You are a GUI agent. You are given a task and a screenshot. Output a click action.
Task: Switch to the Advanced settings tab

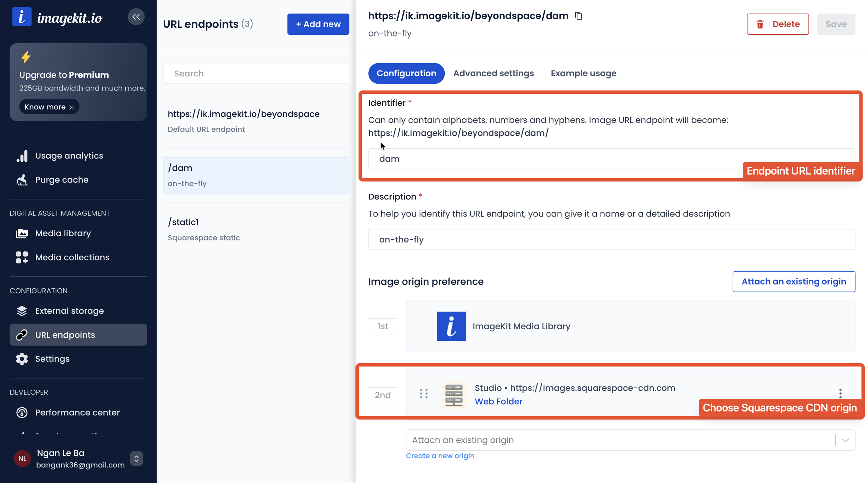point(493,73)
